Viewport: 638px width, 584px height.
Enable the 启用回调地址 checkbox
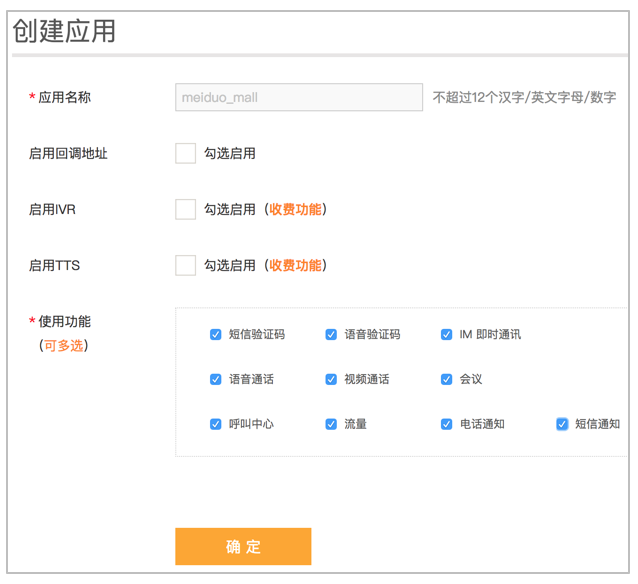pyautogui.click(x=185, y=153)
